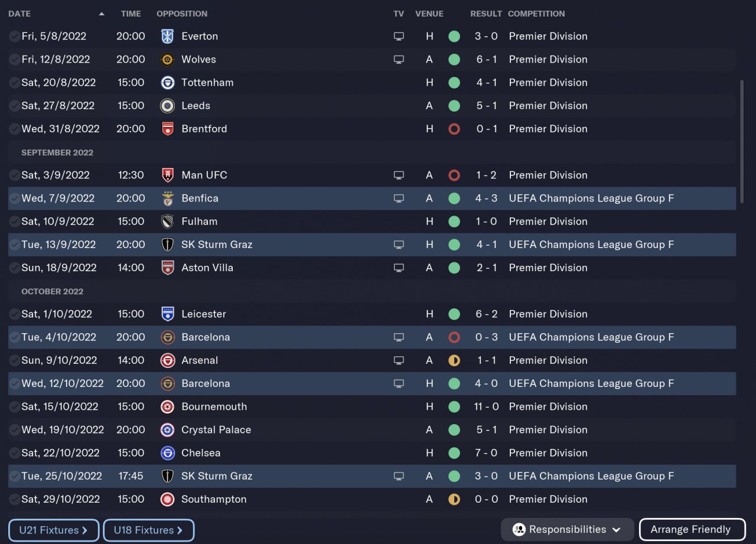Click the Fulham club badge icon

click(x=167, y=221)
